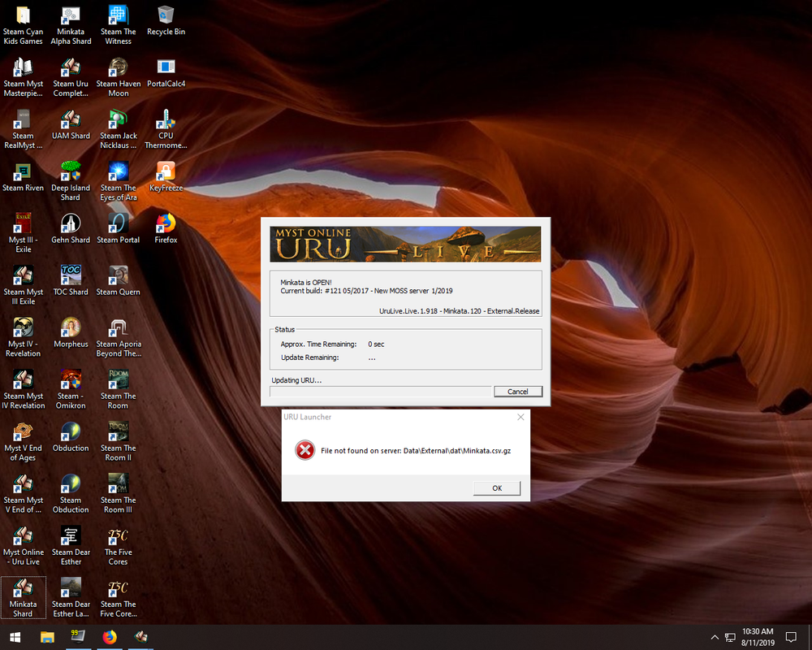Open the Windows Start menu

[15, 637]
